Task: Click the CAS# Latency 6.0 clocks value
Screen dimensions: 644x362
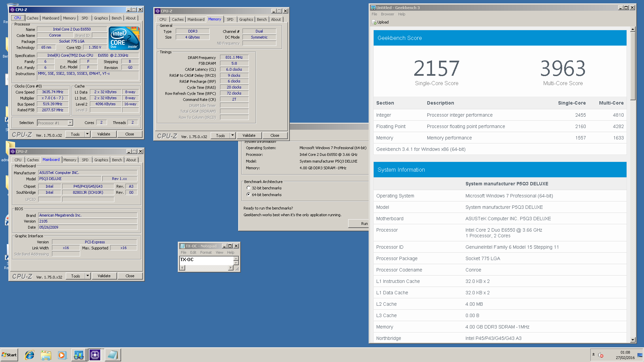Action: click(234, 69)
